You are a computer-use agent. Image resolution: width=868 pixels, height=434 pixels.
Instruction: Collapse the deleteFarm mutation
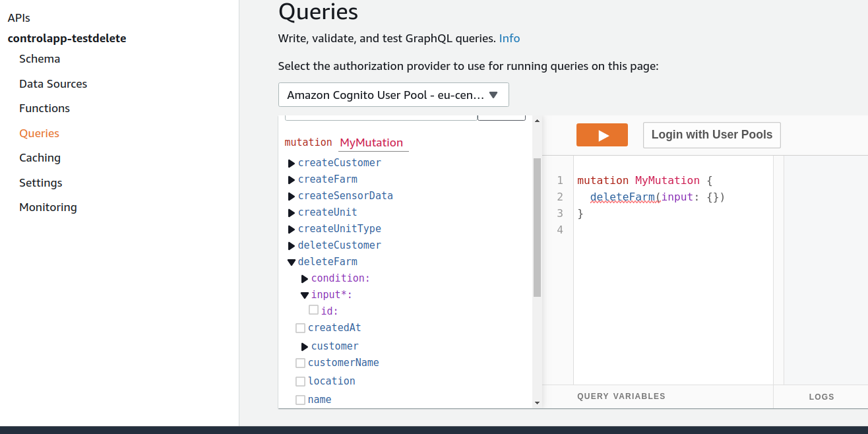pos(291,261)
